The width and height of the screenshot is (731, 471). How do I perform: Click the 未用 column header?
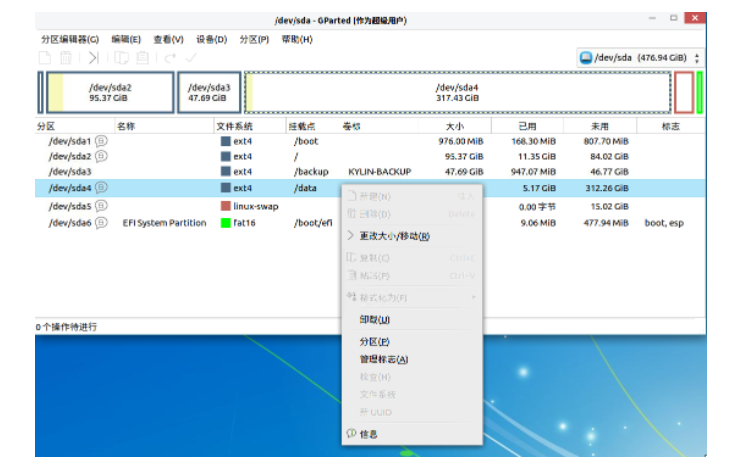click(x=600, y=126)
